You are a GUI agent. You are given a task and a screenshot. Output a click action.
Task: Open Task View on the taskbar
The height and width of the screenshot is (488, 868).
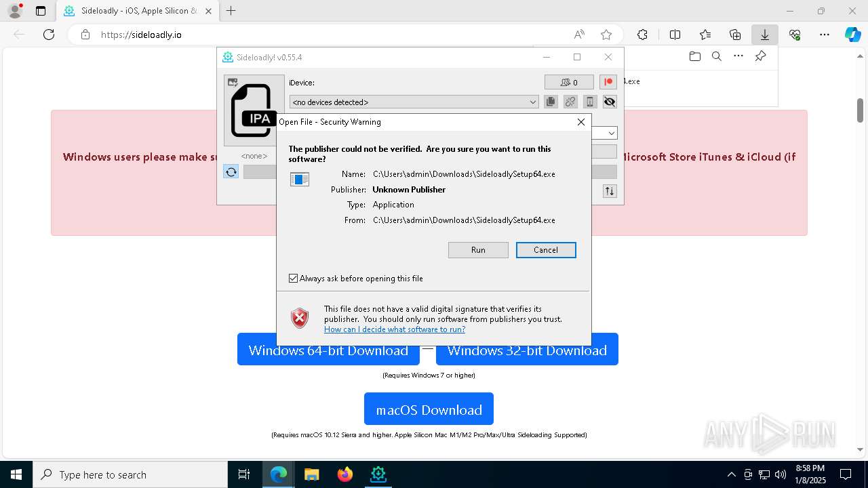tap(245, 474)
